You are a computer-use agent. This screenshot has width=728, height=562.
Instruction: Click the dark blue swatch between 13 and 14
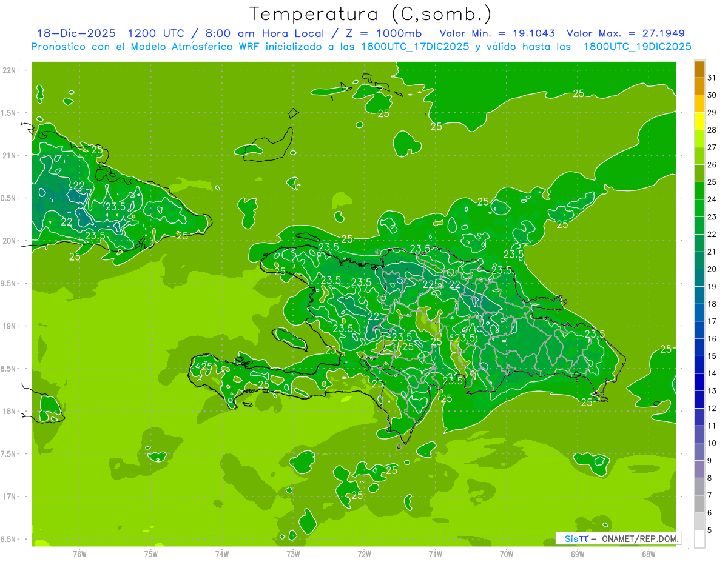[699, 382]
